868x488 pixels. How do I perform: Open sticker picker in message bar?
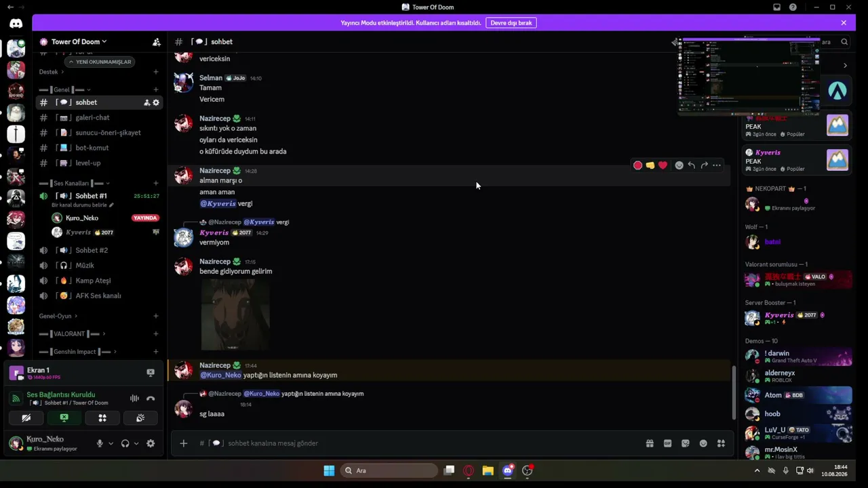(x=686, y=443)
